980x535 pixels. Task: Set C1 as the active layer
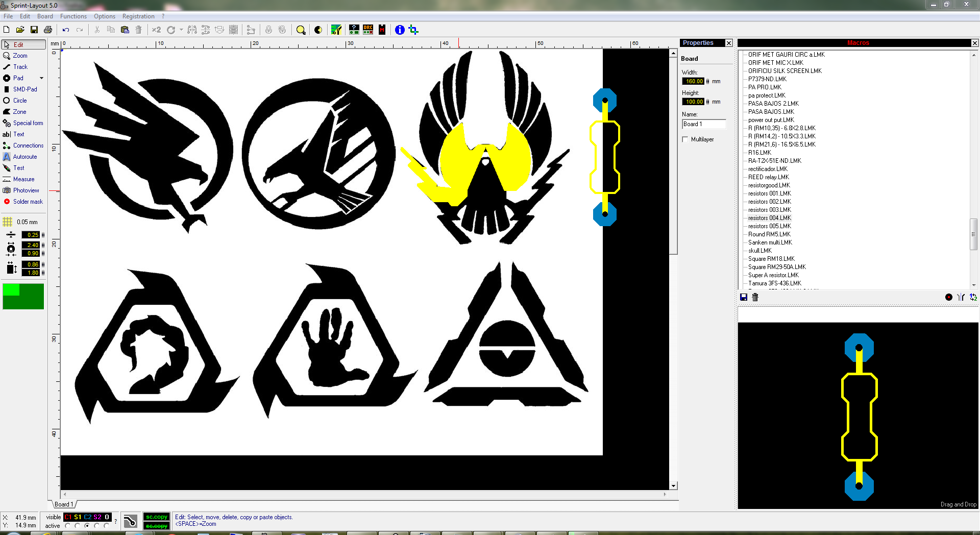67,526
